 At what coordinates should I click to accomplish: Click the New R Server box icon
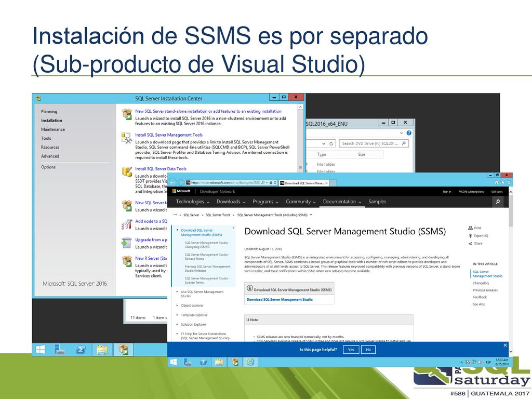pos(127,261)
